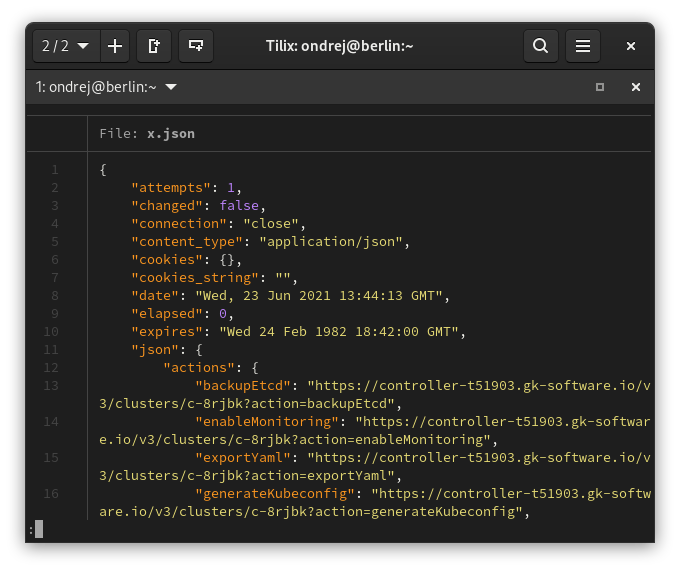This screenshot has height=571, width=680.
Task: Maximize the terminal pane
Action: point(600,87)
